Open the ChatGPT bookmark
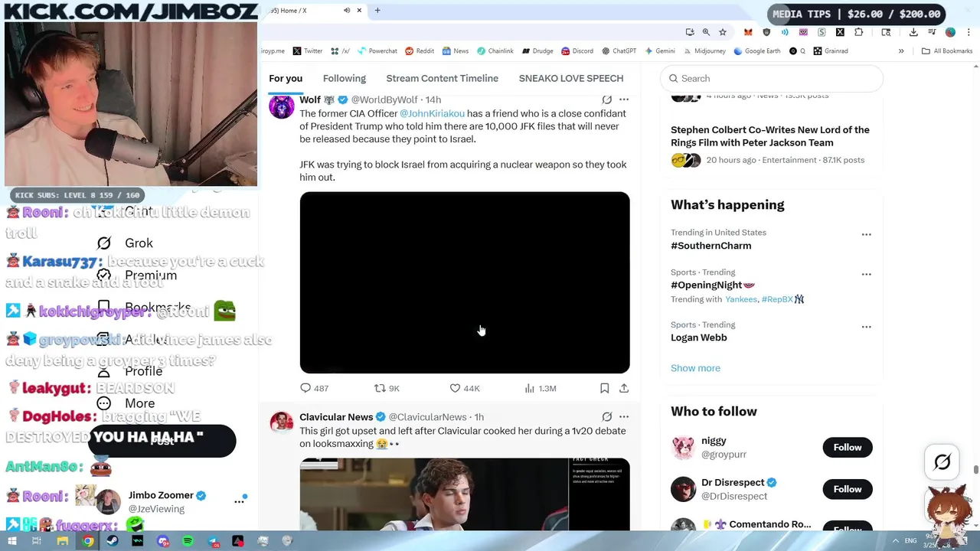Viewport: 980px width, 551px height. [x=619, y=51]
